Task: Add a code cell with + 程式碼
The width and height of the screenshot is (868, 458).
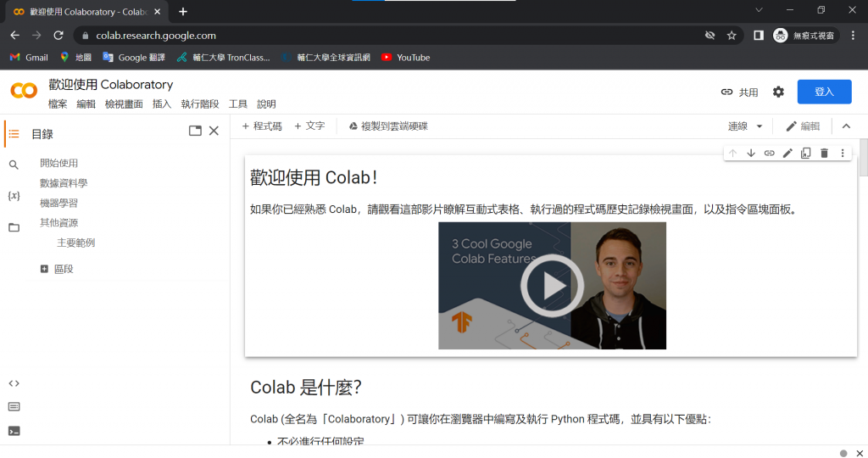Action: (x=262, y=126)
